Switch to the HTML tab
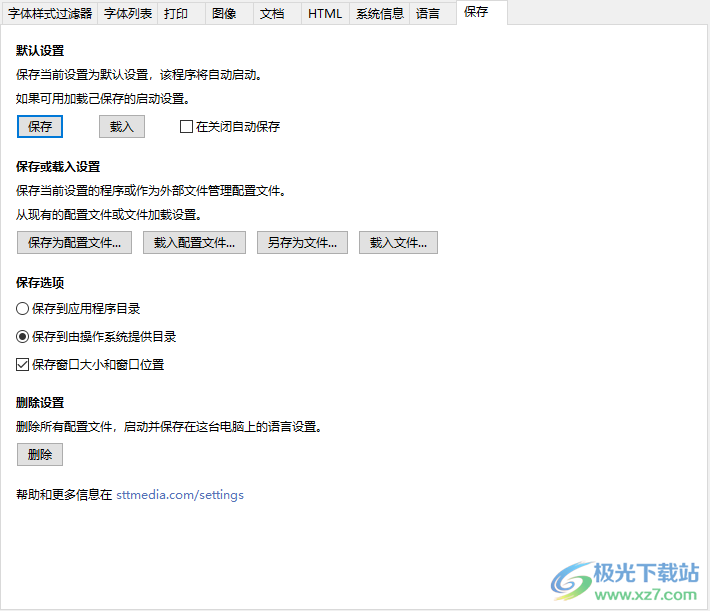Screen dimensions: 710x611 pos(325,14)
